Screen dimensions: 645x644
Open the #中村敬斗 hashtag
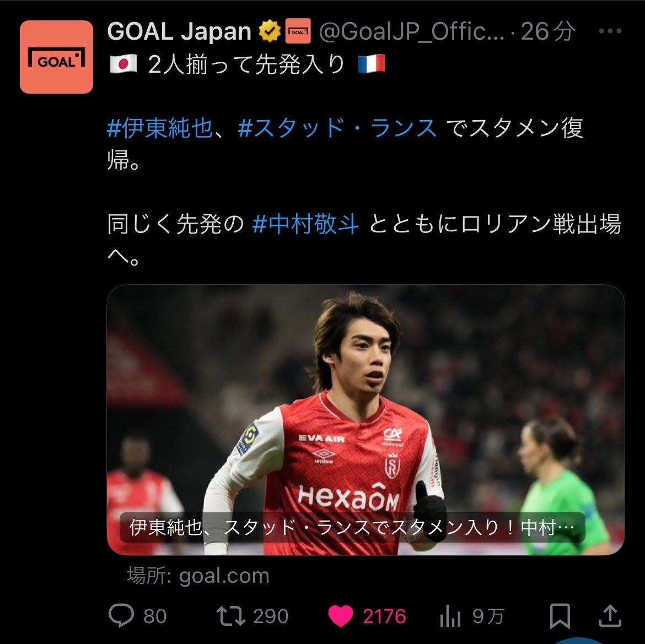tap(306, 224)
